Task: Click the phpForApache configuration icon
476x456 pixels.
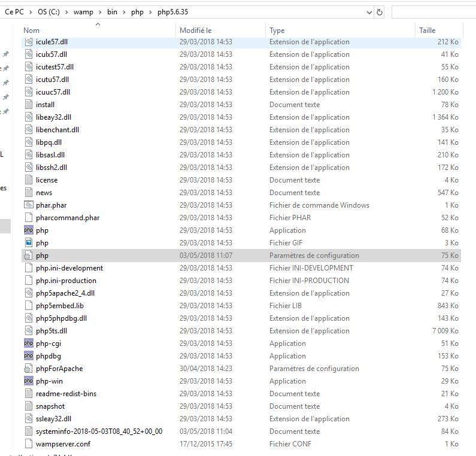Action: pyautogui.click(x=28, y=369)
